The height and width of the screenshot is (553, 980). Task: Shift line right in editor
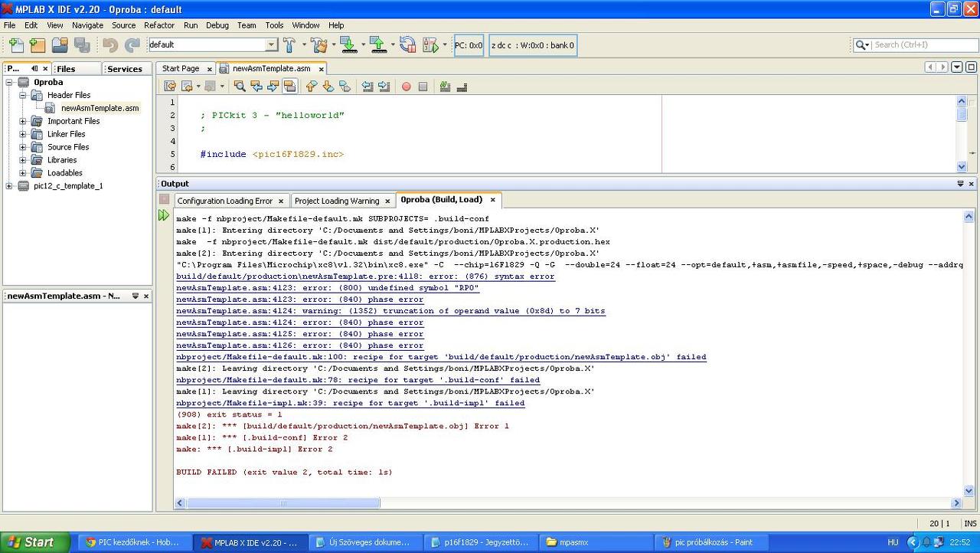pyautogui.click(x=384, y=87)
